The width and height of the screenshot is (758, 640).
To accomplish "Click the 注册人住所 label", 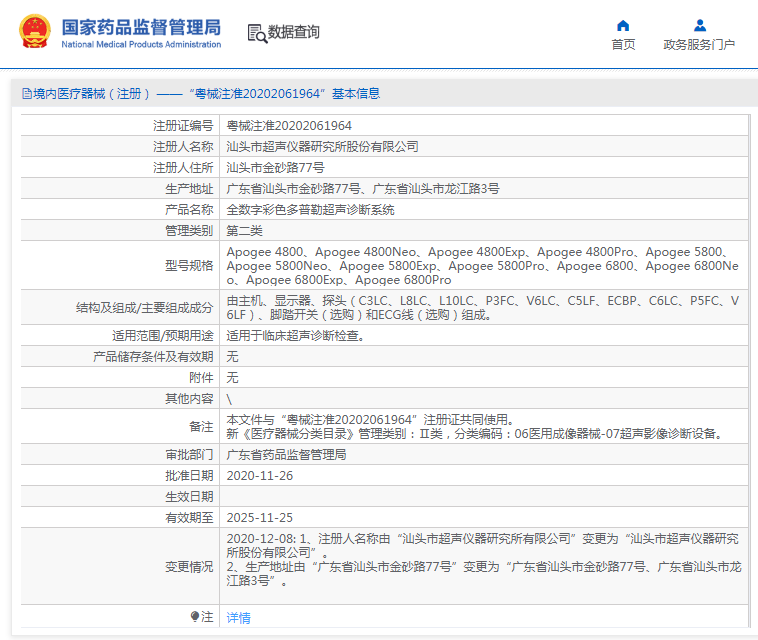I will pos(183,168).
